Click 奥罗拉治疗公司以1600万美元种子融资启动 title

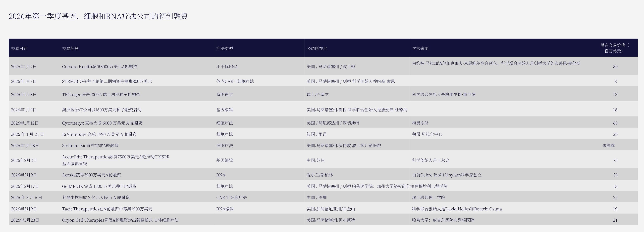point(101,110)
